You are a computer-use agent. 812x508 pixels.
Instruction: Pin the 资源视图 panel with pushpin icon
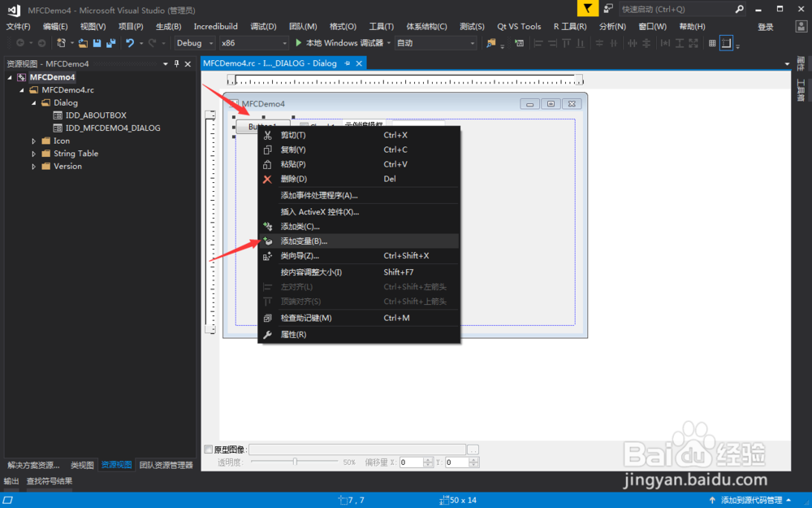click(176, 63)
